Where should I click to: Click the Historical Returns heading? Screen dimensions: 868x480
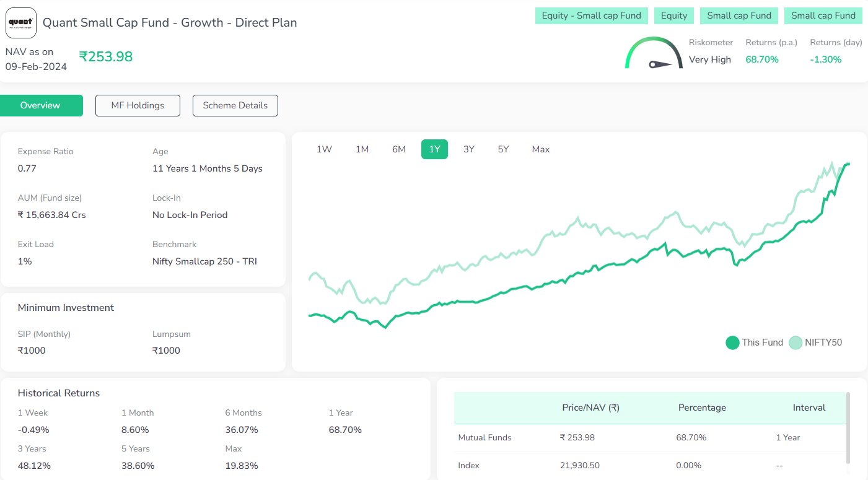pyautogui.click(x=59, y=393)
